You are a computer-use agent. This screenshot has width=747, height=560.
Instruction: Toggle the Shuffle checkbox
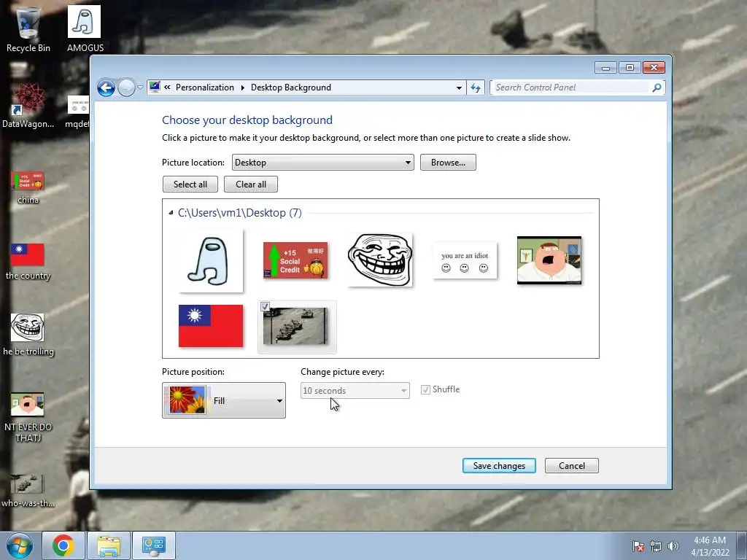point(425,389)
